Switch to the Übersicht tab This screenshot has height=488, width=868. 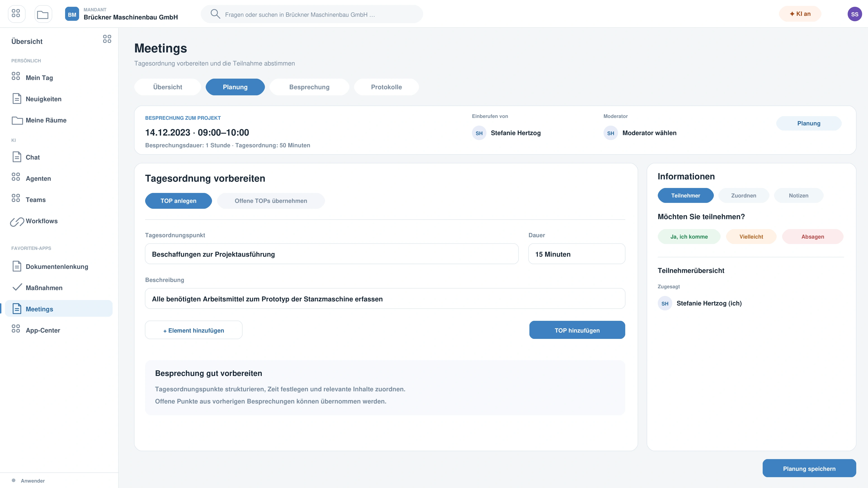pyautogui.click(x=167, y=87)
